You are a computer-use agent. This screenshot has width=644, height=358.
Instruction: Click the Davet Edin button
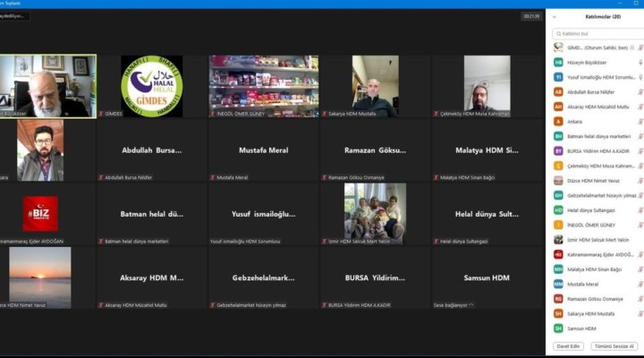point(568,346)
